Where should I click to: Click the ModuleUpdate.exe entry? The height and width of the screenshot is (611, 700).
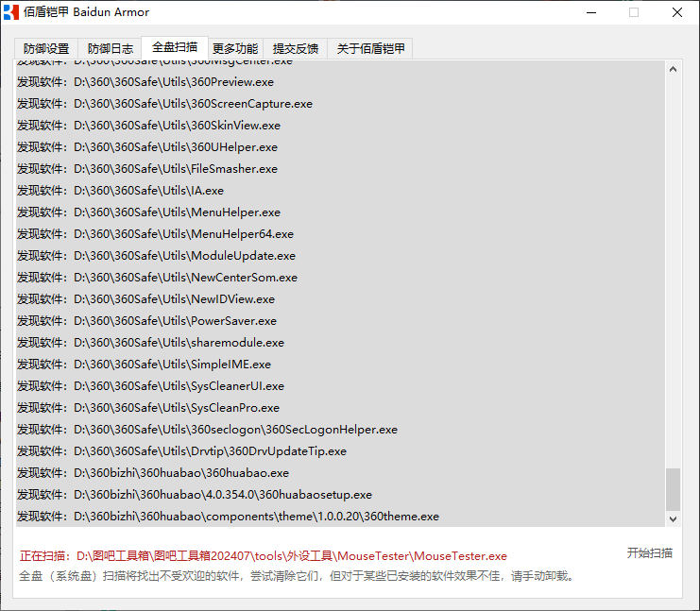tap(340, 256)
